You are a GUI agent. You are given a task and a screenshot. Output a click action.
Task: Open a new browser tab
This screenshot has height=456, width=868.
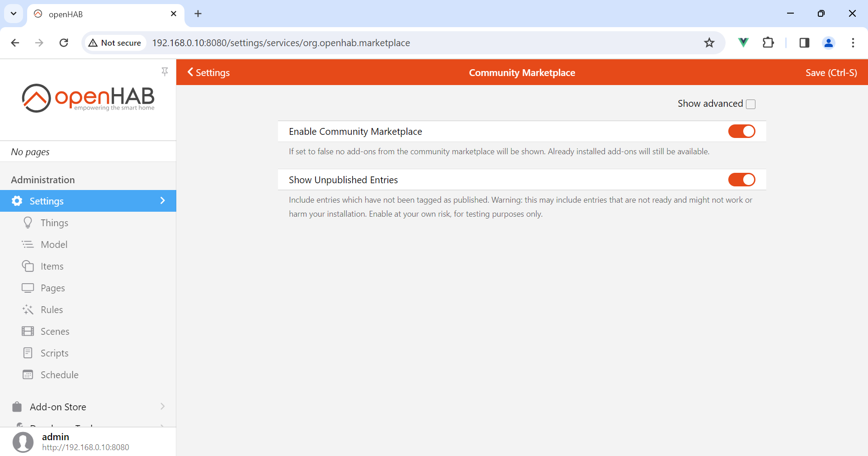(x=198, y=14)
